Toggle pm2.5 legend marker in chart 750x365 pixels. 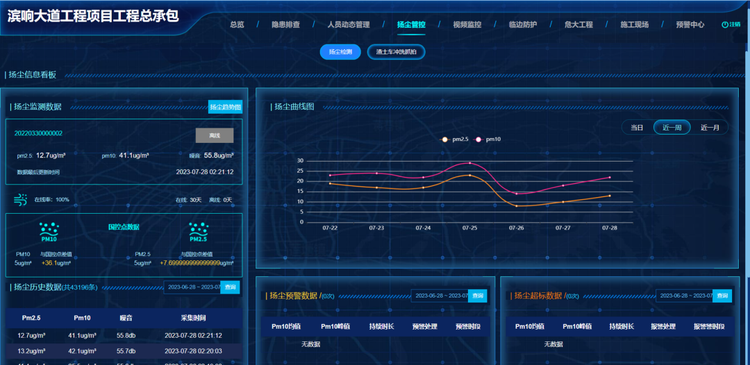pos(445,139)
